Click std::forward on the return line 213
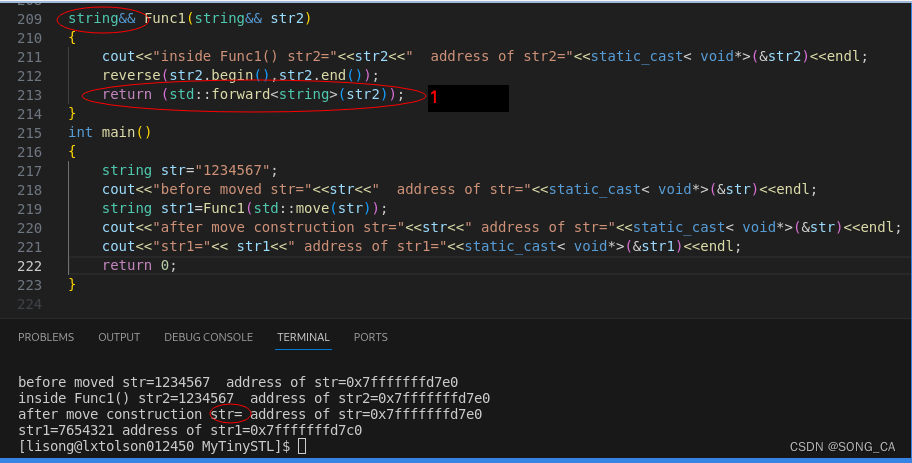This screenshot has width=912, height=463. pyautogui.click(x=219, y=94)
